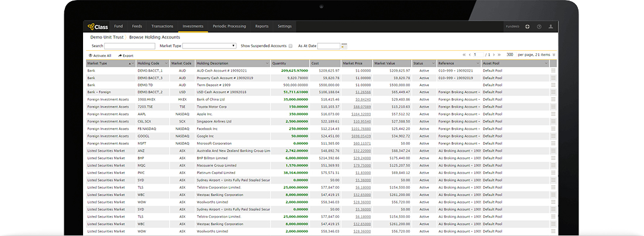Viewport: 644px width, 236px height.
Task: Open row menu for ANZ Banking Group
Action: click(553, 151)
